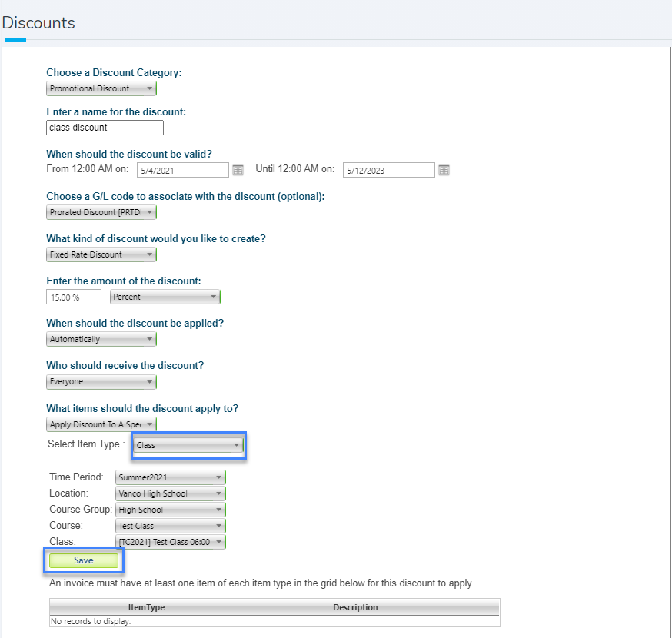Click the 'When should the discount be valid?' label

coord(129,155)
